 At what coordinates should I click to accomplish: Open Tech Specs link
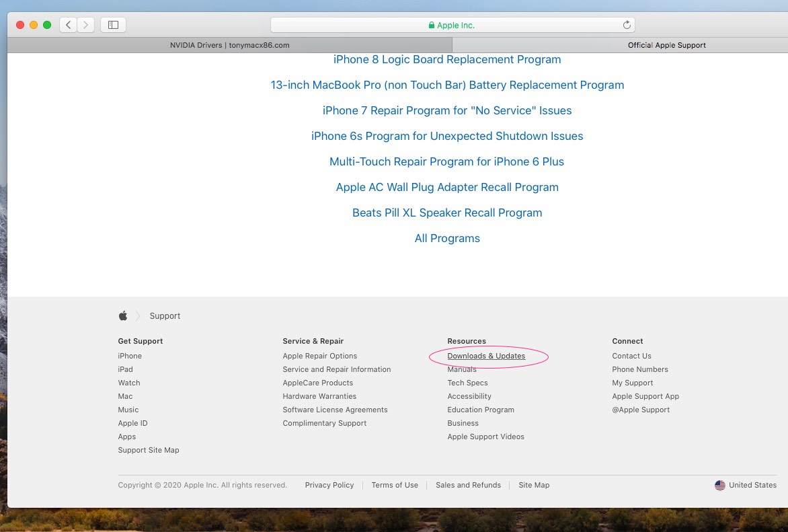(467, 383)
